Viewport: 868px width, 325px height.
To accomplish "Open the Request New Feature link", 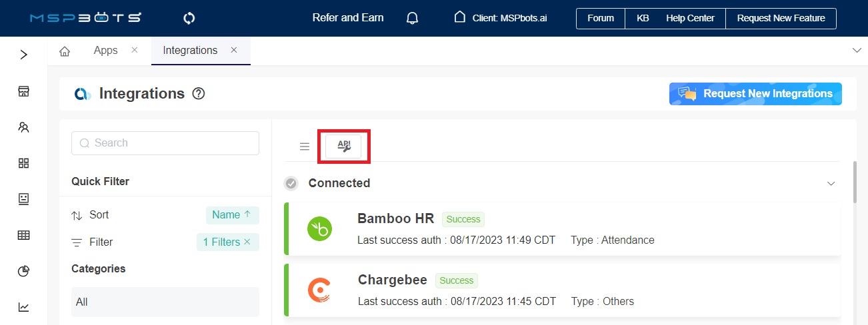I will (x=781, y=19).
